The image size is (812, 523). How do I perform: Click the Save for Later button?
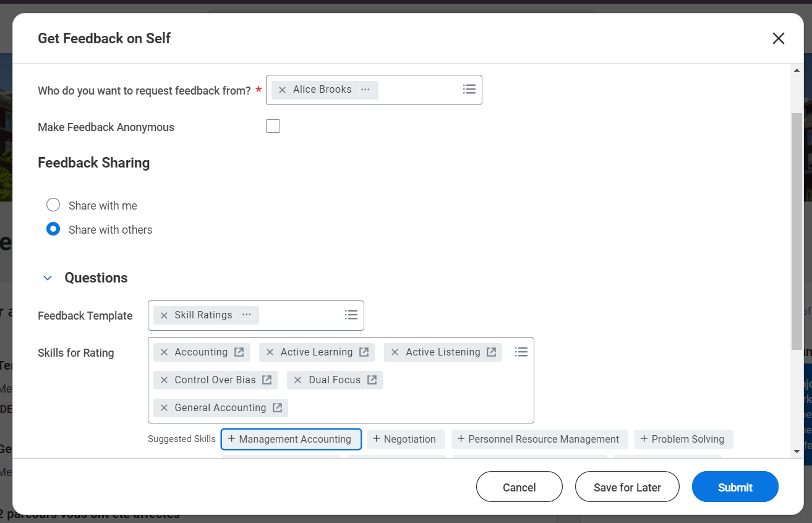(x=627, y=487)
